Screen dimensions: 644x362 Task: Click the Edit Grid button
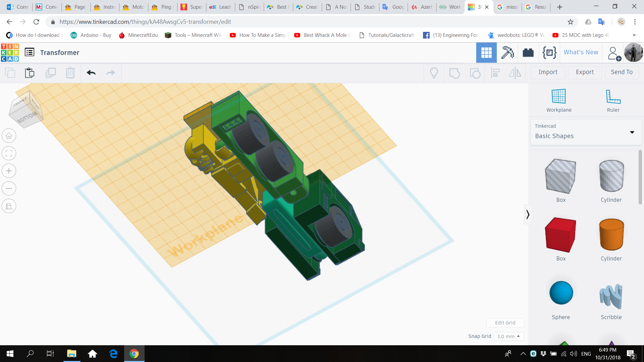[x=505, y=323]
